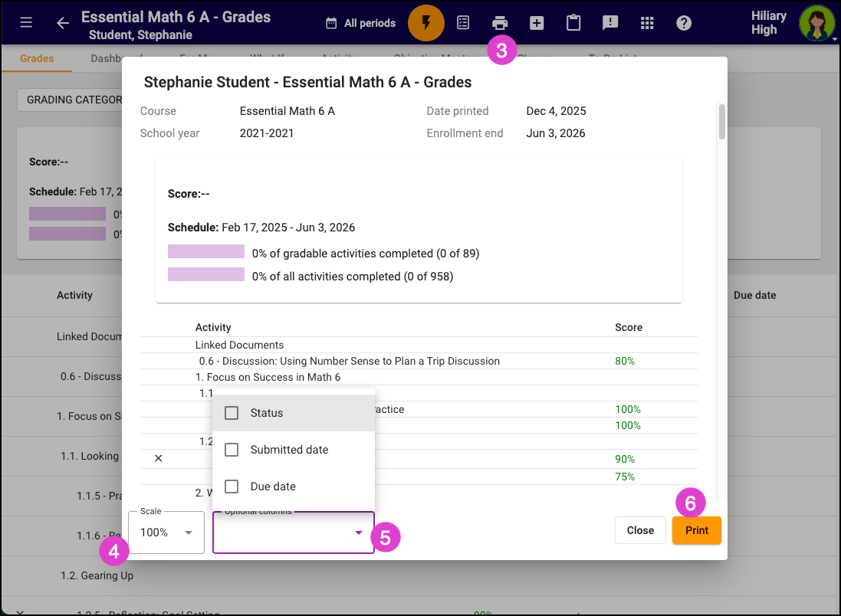Screen dimensions: 841x616
Task: Click the 'Dec 4, 2025' date printed value
Action: 556,111
